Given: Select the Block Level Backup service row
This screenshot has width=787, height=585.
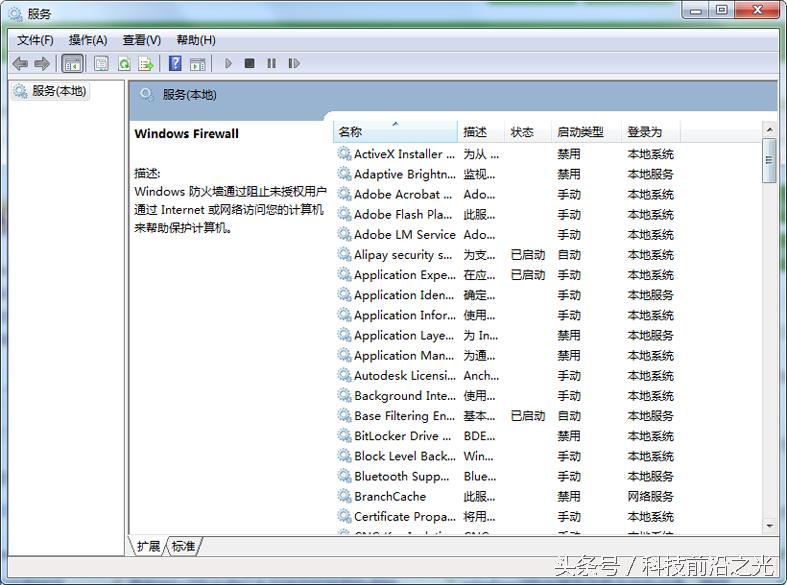Looking at the screenshot, I should [x=506, y=456].
